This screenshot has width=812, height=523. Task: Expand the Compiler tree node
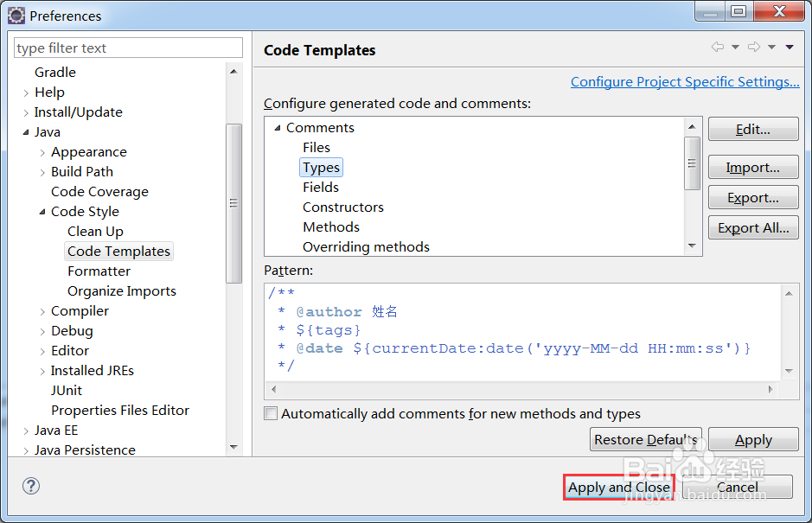(42, 312)
